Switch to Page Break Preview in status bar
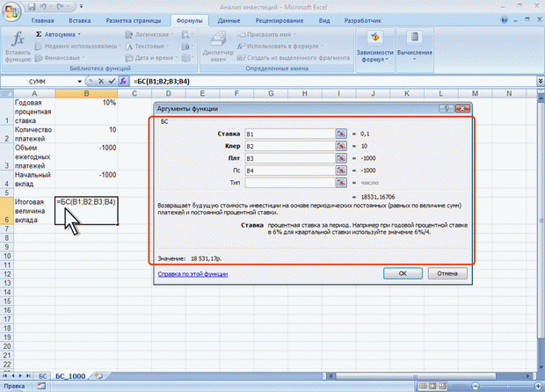Screen dimensions: 545x392 coord(442,386)
